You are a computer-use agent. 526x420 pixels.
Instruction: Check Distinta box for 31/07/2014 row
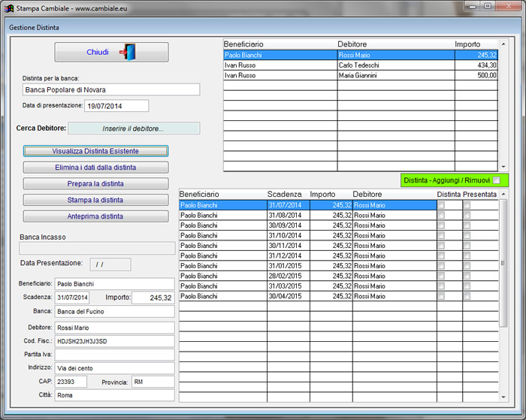(x=441, y=205)
